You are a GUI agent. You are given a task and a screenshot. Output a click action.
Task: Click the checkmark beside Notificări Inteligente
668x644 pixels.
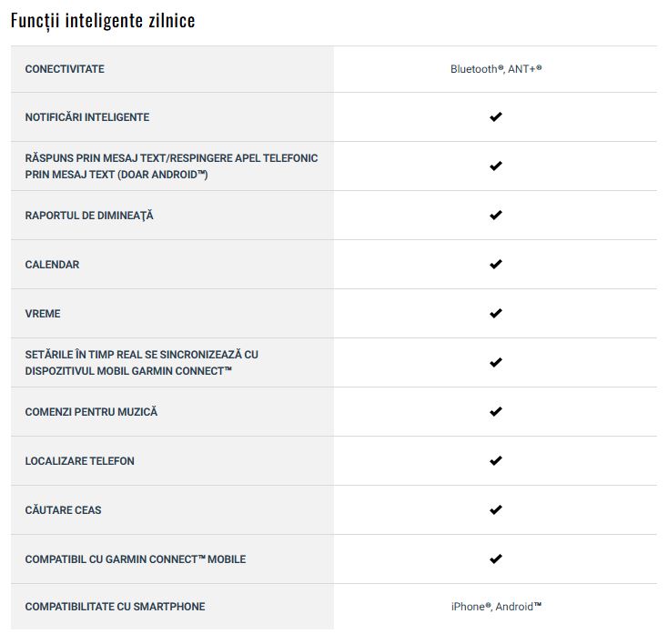pyautogui.click(x=495, y=116)
